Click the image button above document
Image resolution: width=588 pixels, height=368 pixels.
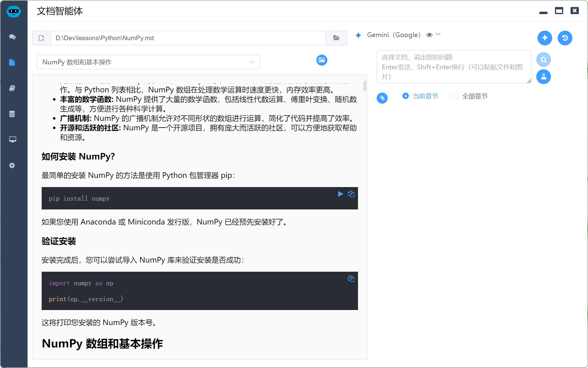pyautogui.click(x=322, y=60)
